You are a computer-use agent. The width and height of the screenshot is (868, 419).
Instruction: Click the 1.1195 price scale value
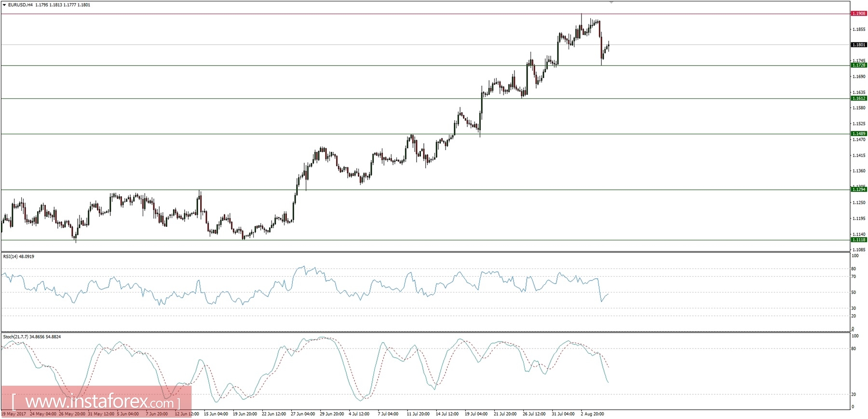click(859, 219)
